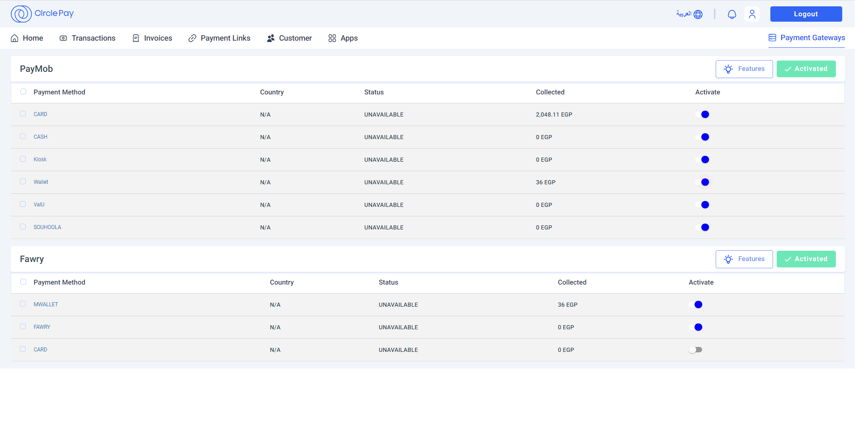The width and height of the screenshot is (868, 421).
Task: Open the Transactions section
Action: coord(88,38)
